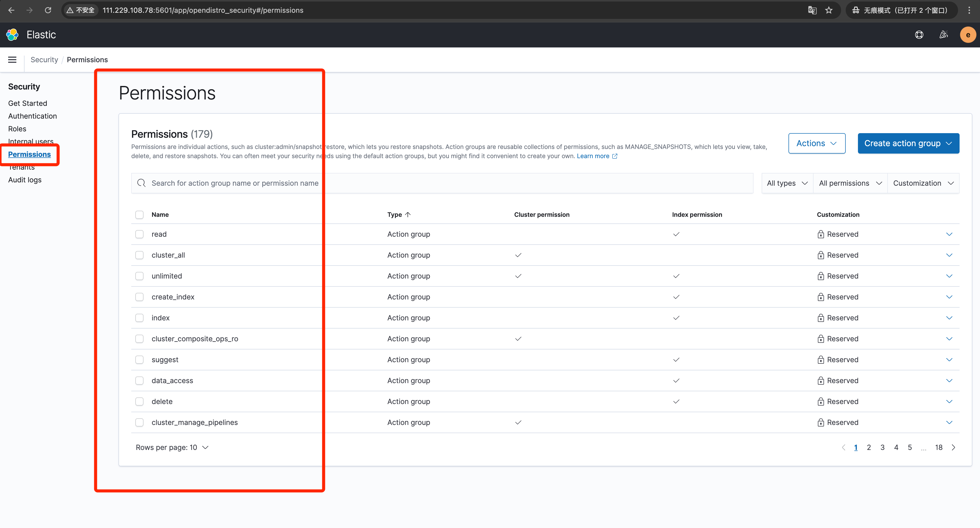Open the Roles section in the sidebar
The width and height of the screenshot is (980, 528).
point(17,129)
